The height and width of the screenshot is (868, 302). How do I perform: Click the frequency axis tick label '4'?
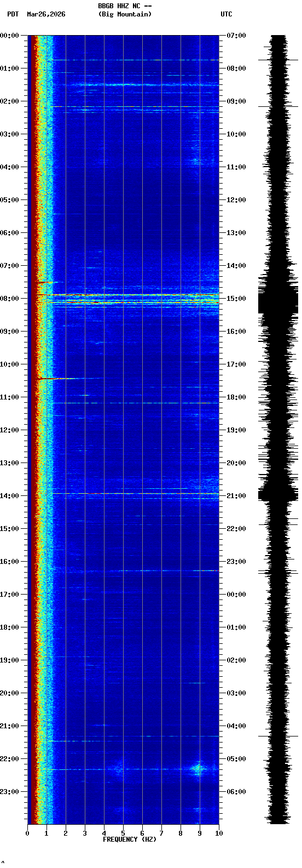pos(104,833)
